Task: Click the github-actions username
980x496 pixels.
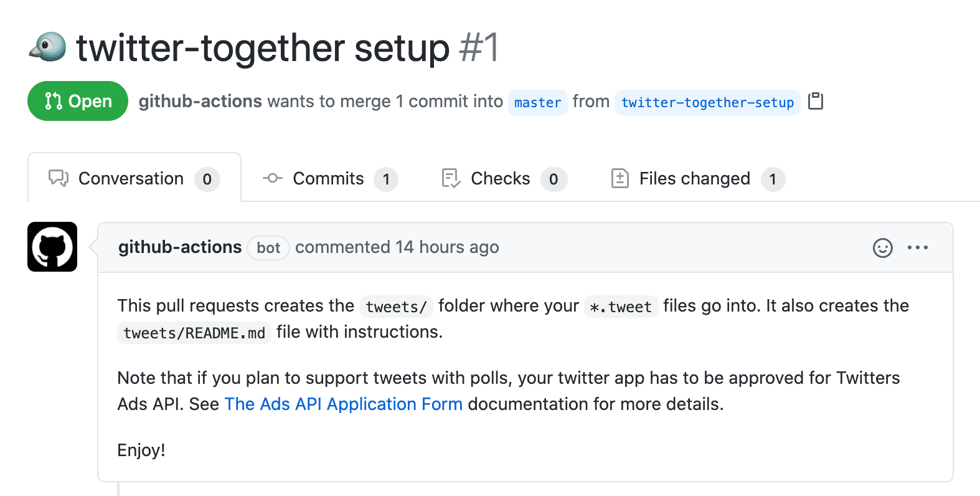Action: click(179, 247)
